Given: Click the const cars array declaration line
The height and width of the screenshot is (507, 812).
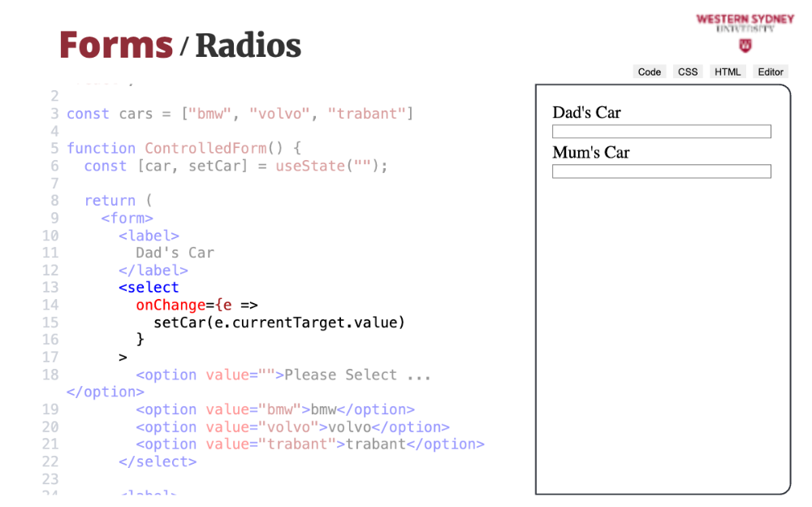Looking at the screenshot, I should click(240, 114).
